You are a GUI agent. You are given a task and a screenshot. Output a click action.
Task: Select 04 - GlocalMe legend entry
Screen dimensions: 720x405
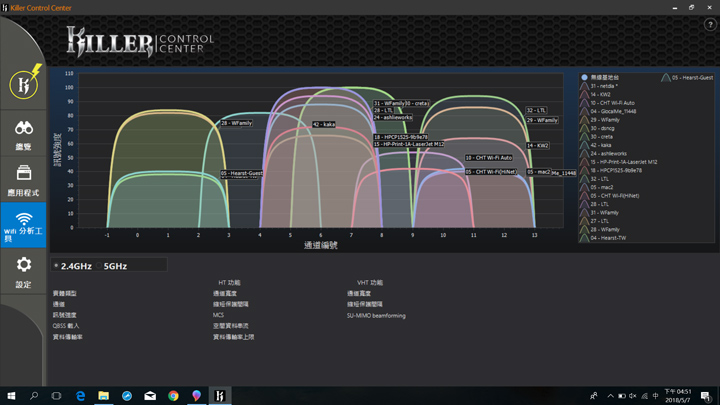pyautogui.click(x=608, y=111)
